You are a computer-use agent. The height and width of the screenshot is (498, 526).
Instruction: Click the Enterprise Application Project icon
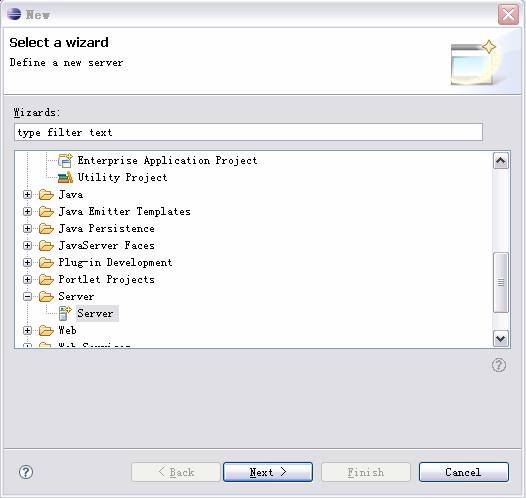pyautogui.click(x=65, y=160)
